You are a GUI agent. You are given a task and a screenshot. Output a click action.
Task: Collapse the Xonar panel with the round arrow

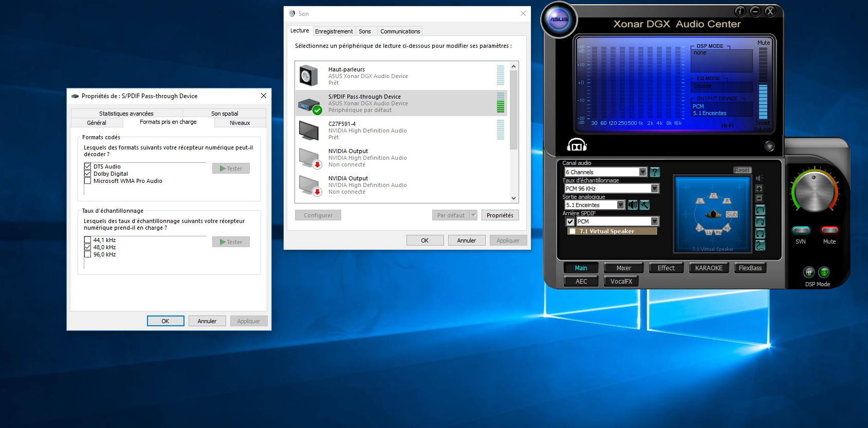(x=769, y=146)
